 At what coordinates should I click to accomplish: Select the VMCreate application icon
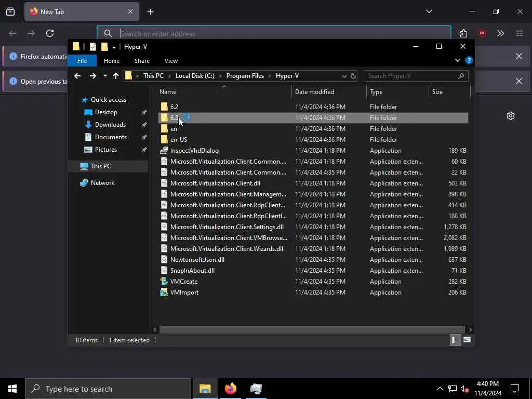click(x=164, y=281)
